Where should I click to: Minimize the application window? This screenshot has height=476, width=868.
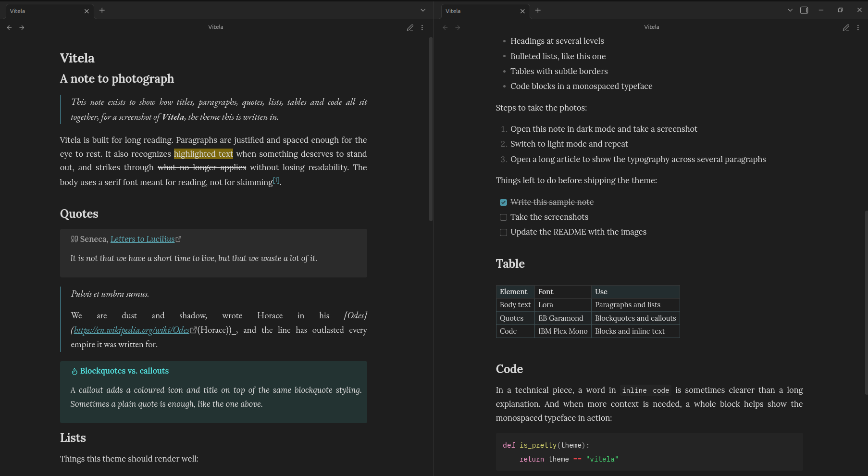(821, 10)
